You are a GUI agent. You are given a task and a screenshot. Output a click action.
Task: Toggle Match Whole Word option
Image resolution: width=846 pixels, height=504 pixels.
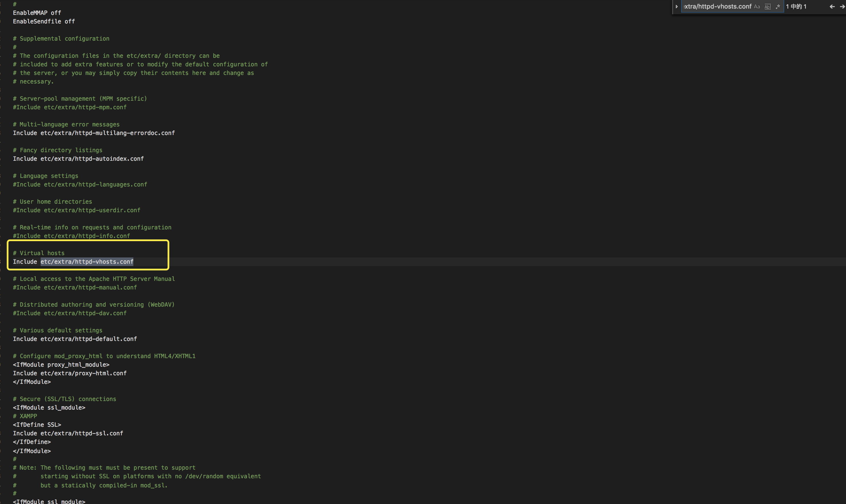click(768, 7)
